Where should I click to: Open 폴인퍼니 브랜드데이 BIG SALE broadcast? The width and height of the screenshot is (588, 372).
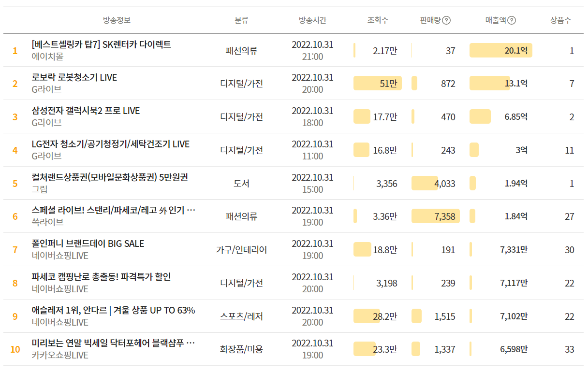click(88, 243)
